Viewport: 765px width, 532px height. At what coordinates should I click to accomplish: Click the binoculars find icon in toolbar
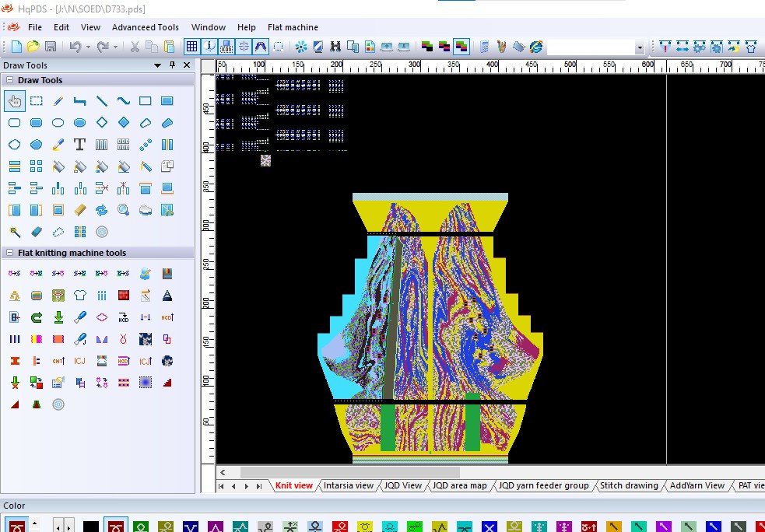[x=335, y=47]
